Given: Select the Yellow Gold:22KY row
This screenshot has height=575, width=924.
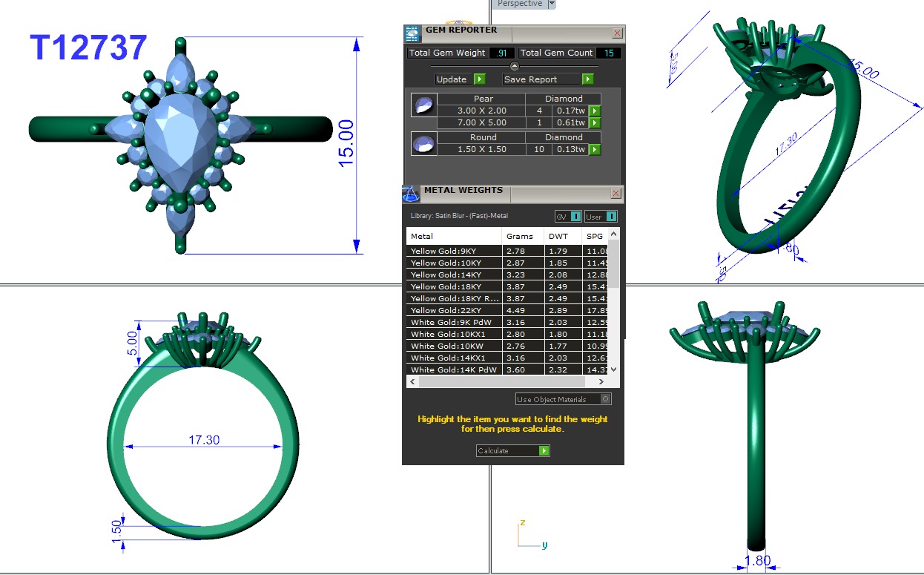Looking at the screenshot, I should 507,310.
